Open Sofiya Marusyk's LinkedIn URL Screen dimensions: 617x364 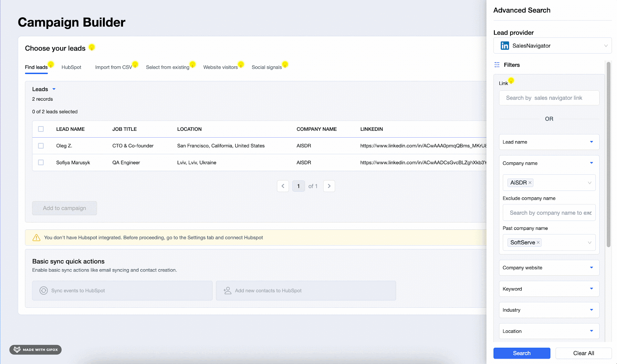click(423, 162)
